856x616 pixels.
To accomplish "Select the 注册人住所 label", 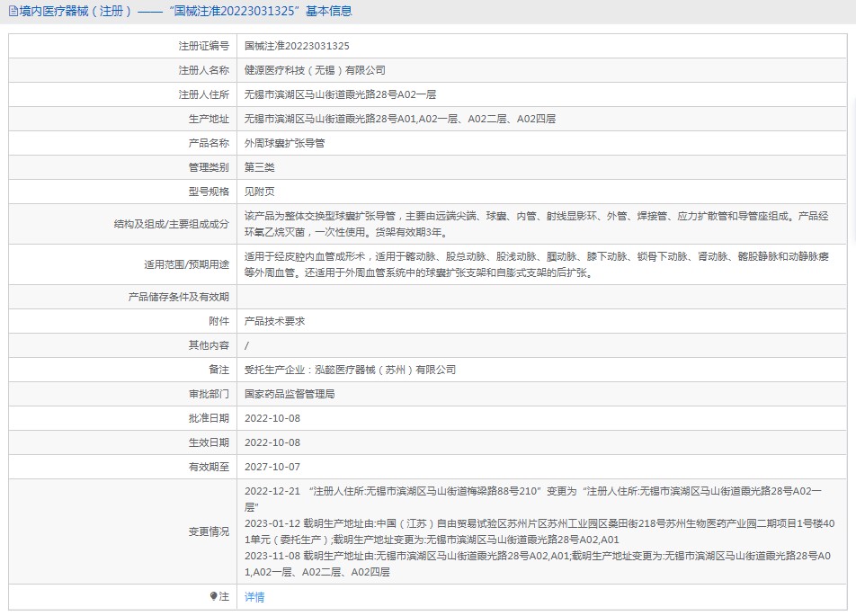I will 203,94.
